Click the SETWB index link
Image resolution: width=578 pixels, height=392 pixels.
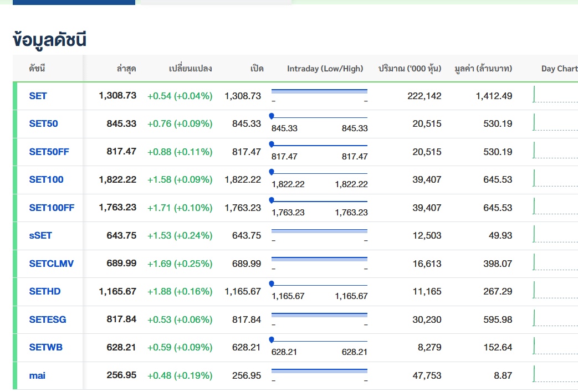pos(45,347)
